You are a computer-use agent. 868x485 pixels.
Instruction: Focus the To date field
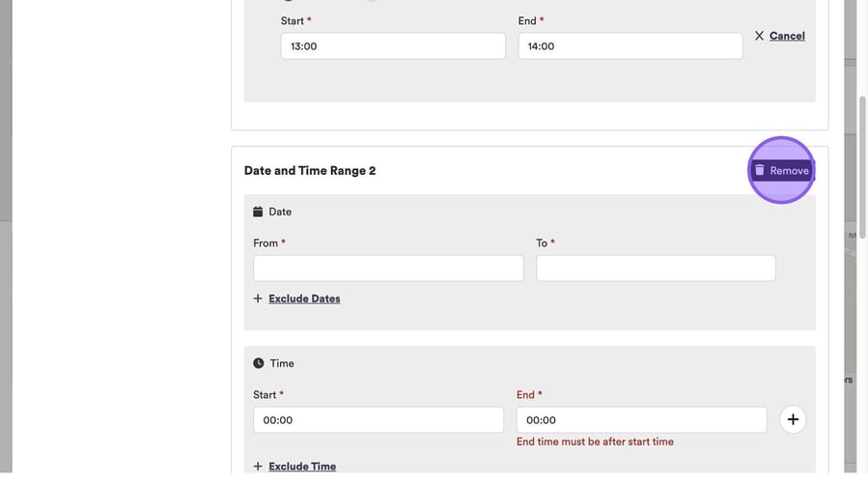pyautogui.click(x=656, y=269)
